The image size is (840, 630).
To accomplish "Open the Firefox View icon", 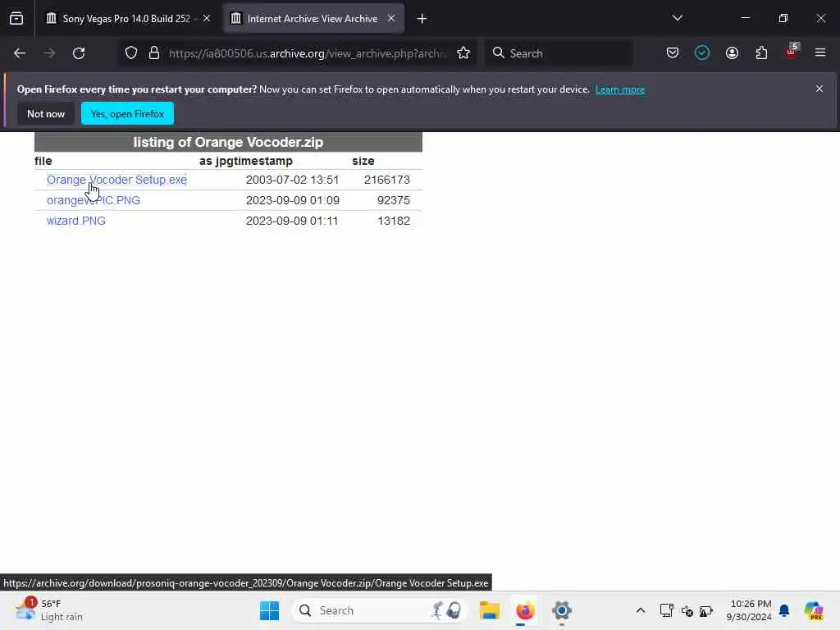I will point(16,19).
